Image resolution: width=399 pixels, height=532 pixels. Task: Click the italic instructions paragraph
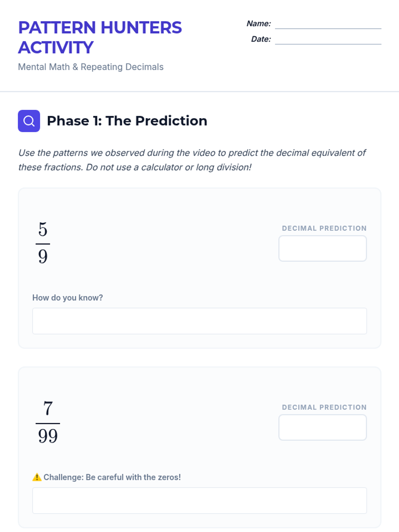192,160
